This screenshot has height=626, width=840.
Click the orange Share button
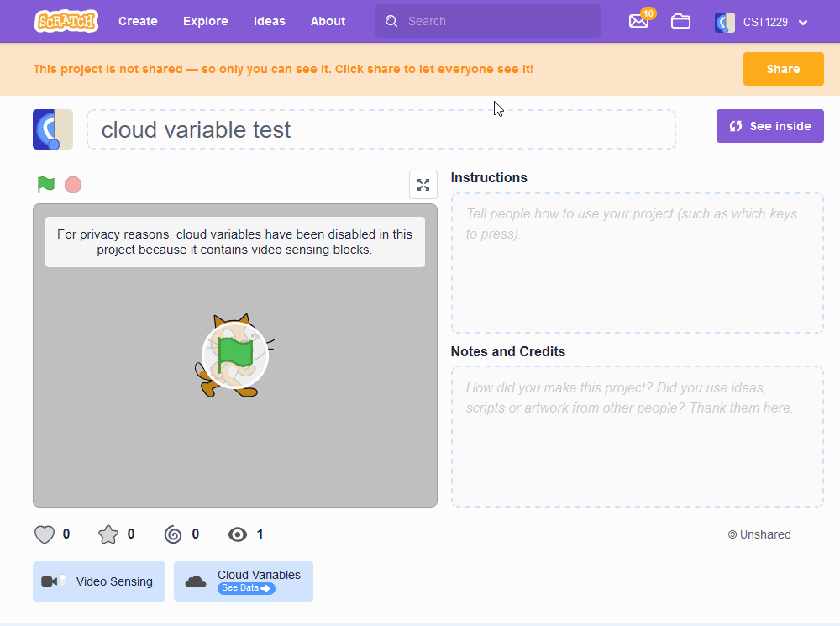(x=783, y=69)
